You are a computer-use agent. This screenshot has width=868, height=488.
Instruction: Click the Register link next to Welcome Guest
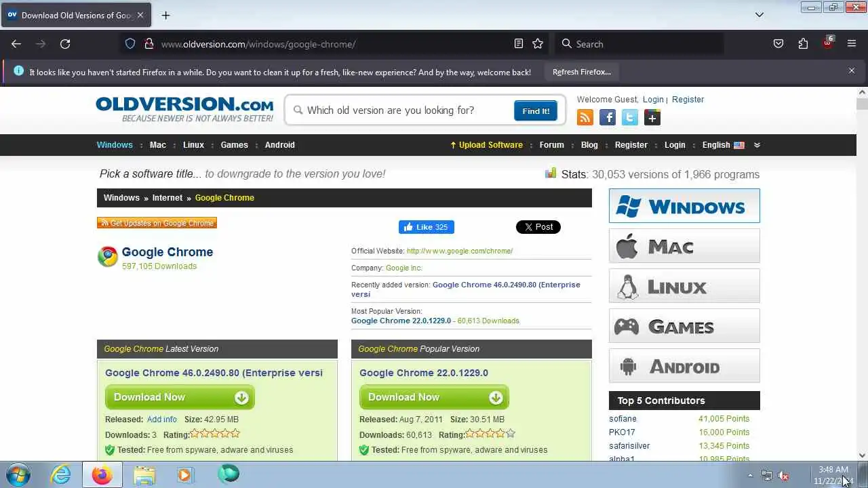(688, 100)
